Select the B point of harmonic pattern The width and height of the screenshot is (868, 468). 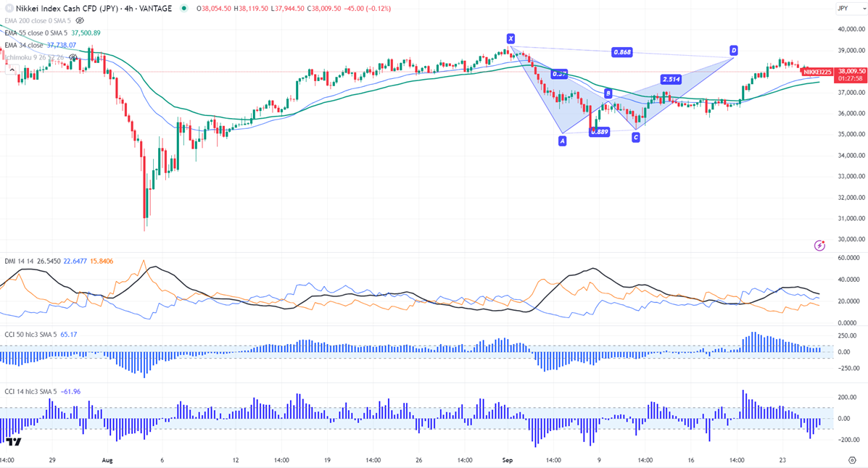click(608, 93)
